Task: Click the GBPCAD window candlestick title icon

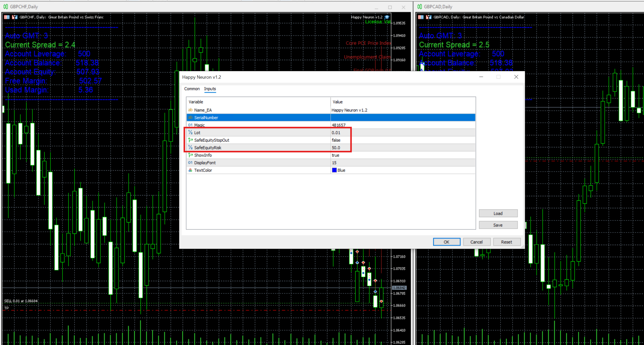Action: [420, 7]
